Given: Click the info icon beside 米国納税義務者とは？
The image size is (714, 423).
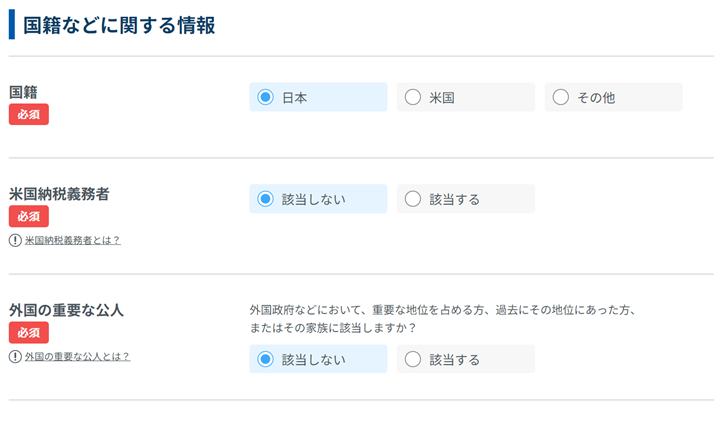Looking at the screenshot, I should tap(15, 240).
